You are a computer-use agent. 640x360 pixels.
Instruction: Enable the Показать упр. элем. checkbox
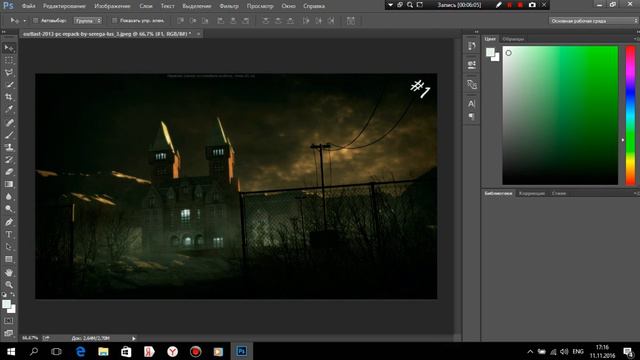tap(114, 20)
